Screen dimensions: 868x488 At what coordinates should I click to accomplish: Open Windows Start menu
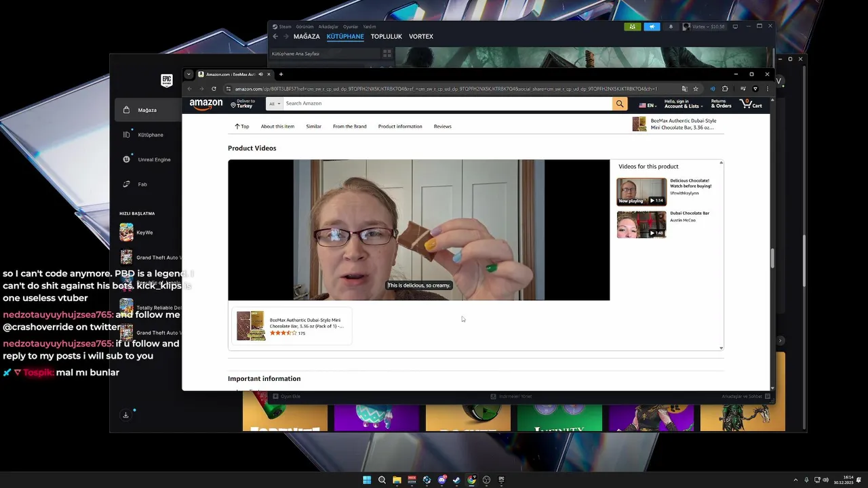(x=367, y=480)
